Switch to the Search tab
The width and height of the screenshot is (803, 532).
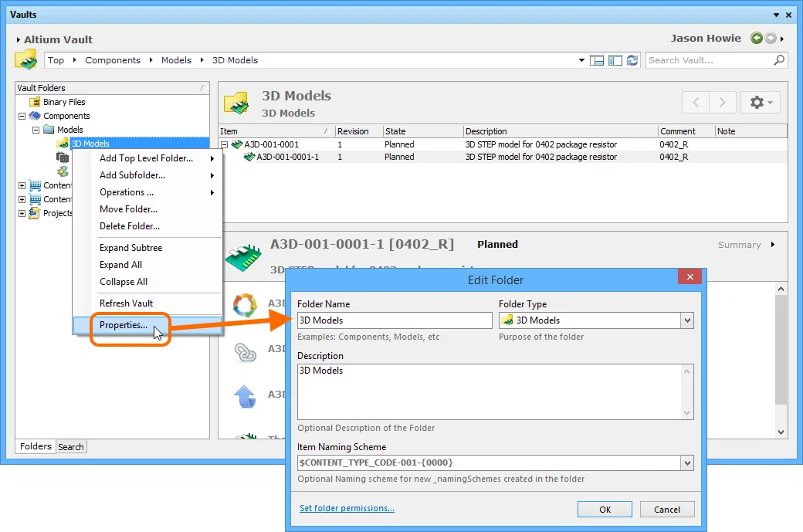click(71, 447)
